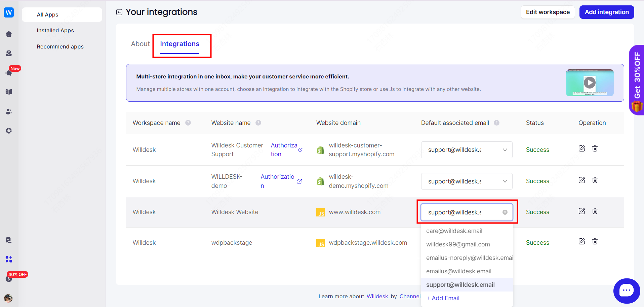Click the wdpbackstage website name cell
Viewport: 644px width, 307px height.
tap(232, 243)
